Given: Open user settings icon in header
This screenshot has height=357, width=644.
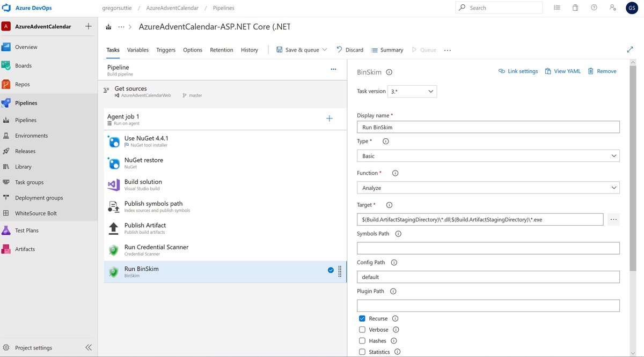Looking at the screenshot, I should 613,8.
